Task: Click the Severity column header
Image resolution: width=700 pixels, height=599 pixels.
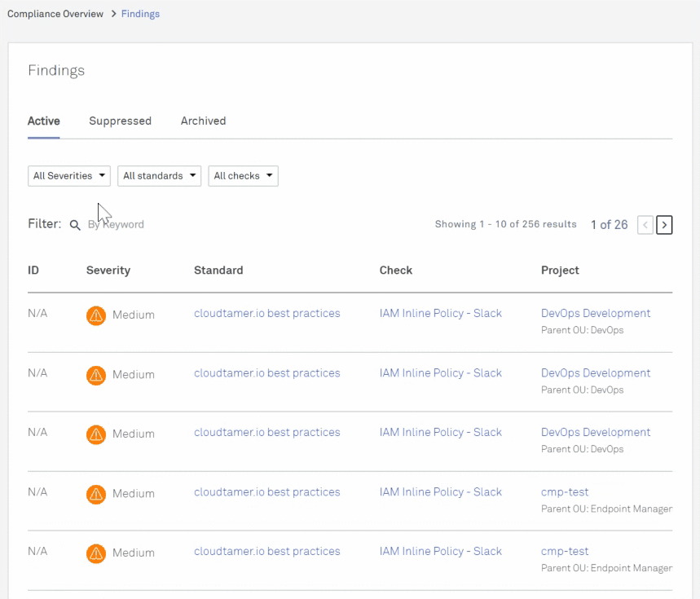Action: (108, 271)
